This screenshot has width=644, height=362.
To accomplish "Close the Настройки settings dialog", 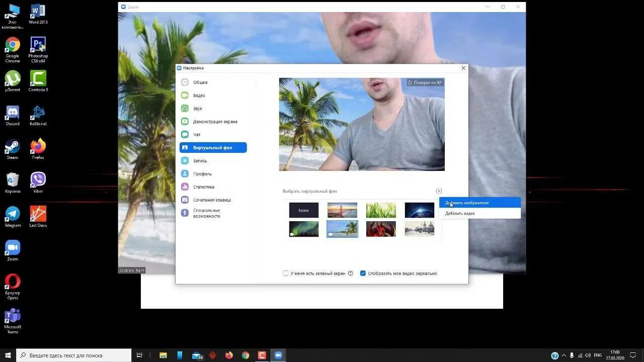I will coord(463,68).
